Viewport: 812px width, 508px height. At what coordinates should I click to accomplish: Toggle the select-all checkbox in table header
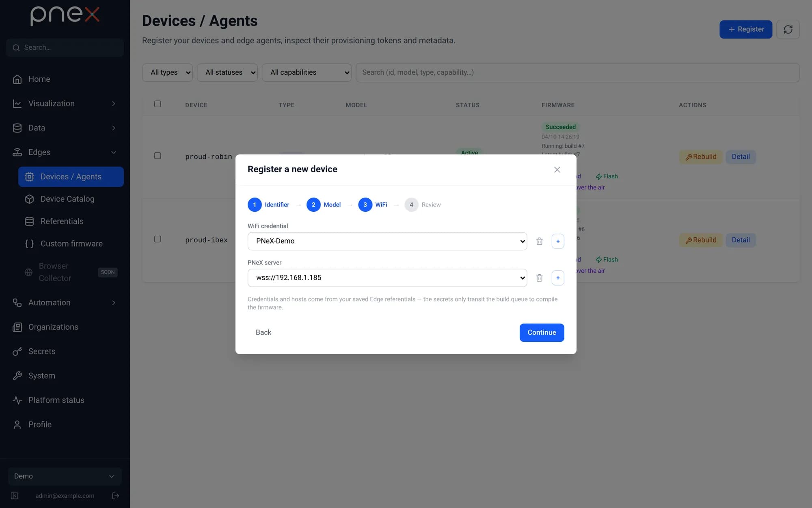158,104
